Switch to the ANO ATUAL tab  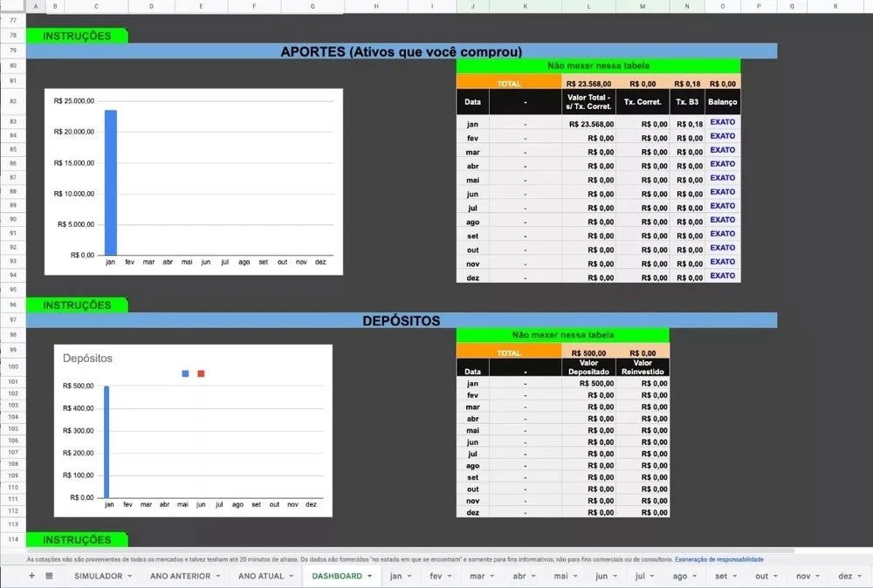tap(260, 576)
